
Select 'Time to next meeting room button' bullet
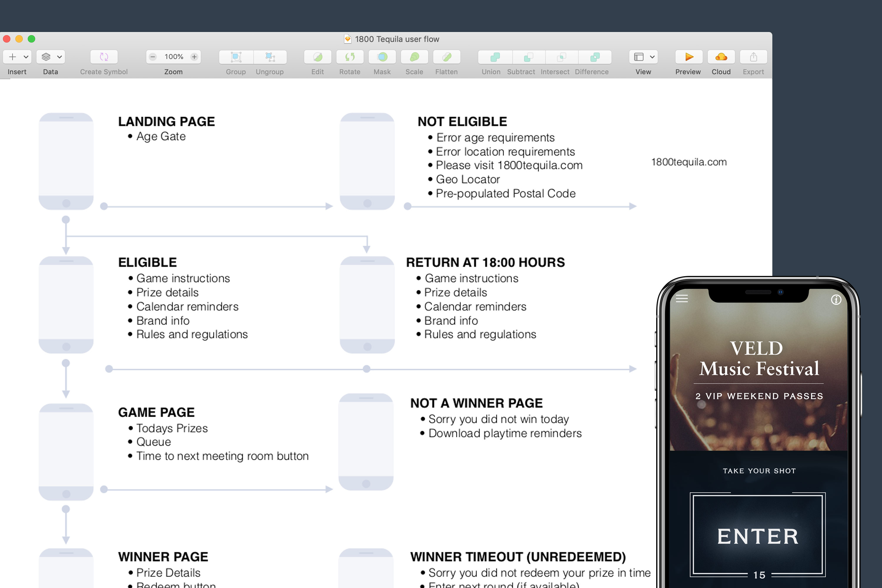(x=223, y=456)
